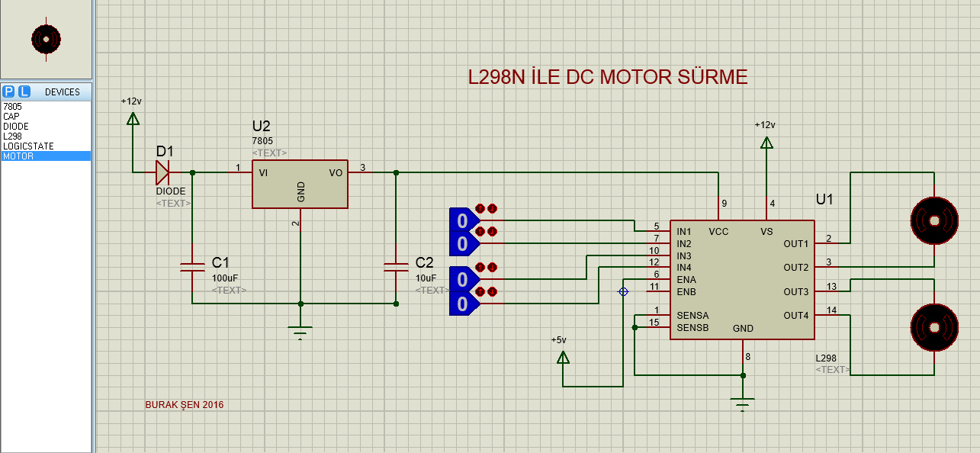Screen dimensions: 980x453
Task: Click the D1 reference label
Action: tap(165, 152)
